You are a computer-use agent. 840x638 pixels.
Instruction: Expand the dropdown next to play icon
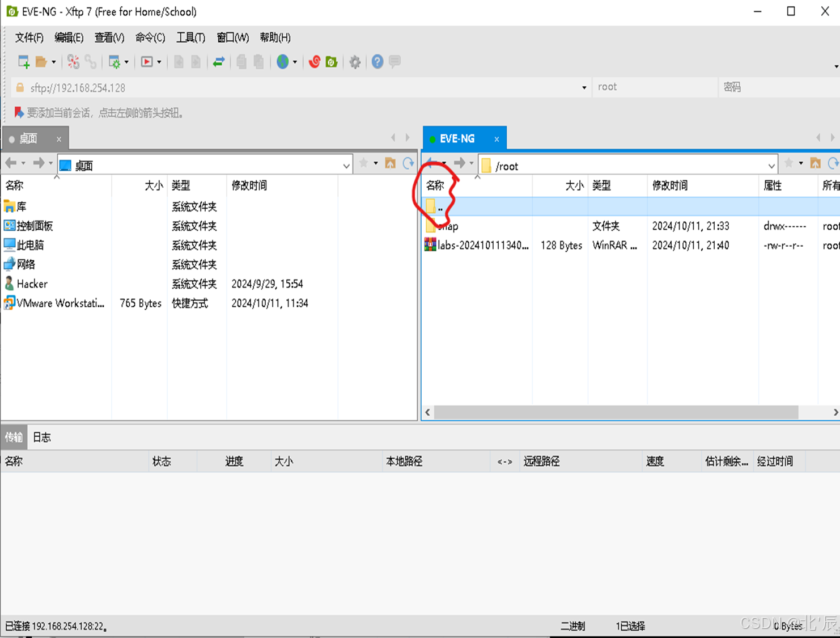click(x=159, y=62)
